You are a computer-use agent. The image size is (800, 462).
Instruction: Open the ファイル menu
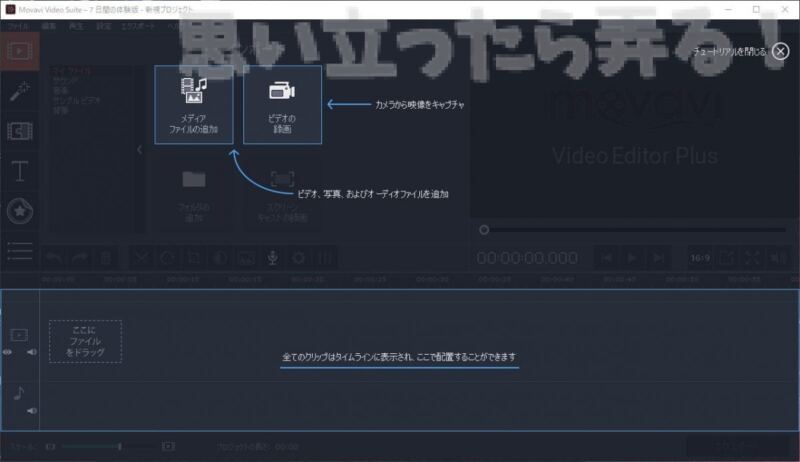18,26
